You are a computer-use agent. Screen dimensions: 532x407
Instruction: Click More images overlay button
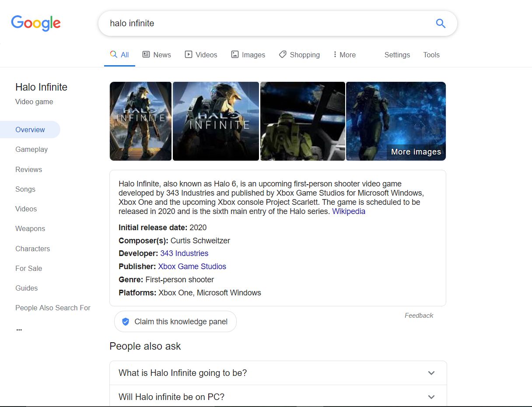[416, 151]
